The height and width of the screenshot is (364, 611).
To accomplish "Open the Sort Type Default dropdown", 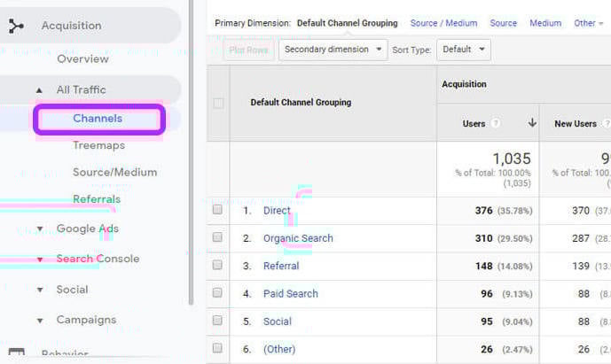I will click(464, 50).
